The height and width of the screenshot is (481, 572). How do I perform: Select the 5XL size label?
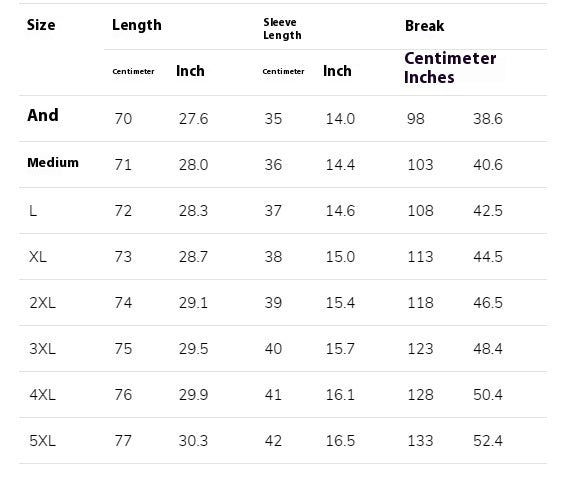point(42,441)
